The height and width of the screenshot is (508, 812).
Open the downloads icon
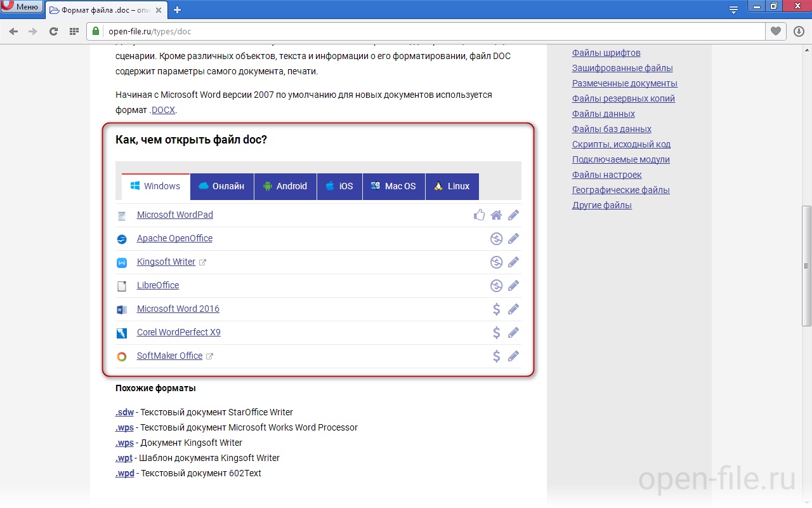799,31
